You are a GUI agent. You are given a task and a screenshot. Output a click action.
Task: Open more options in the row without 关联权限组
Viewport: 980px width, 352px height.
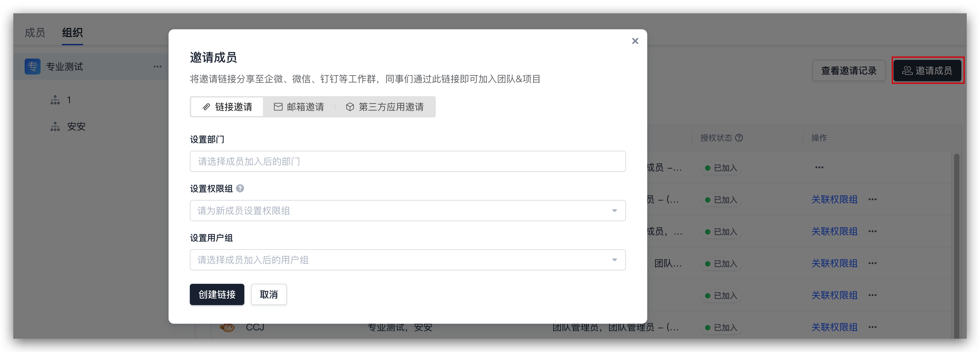coord(819,167)
